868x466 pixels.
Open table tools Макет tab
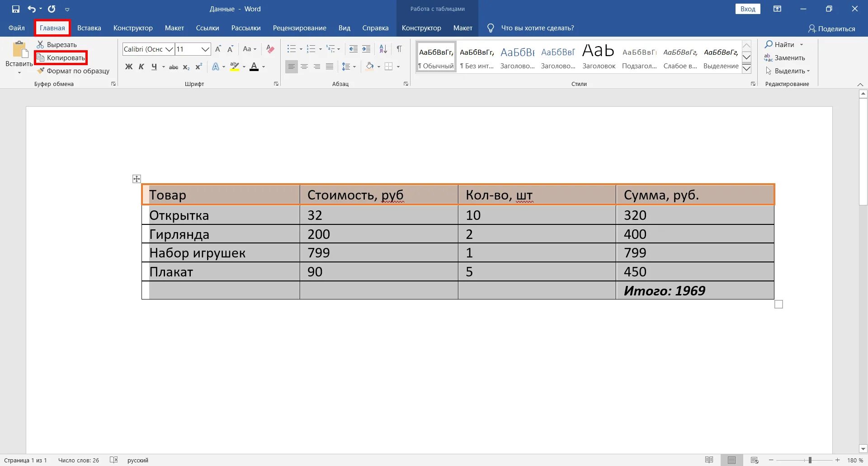click(x=463, y=28)
